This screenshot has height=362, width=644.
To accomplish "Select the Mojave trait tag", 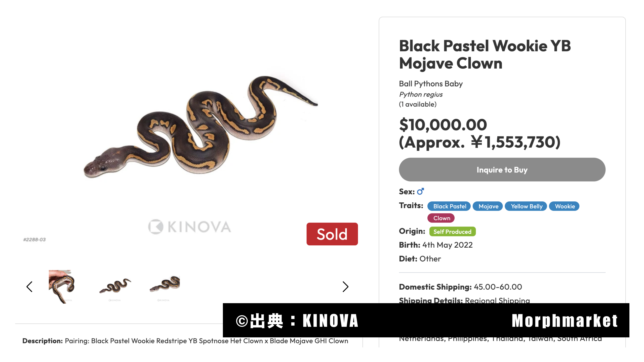I will 488,206.
